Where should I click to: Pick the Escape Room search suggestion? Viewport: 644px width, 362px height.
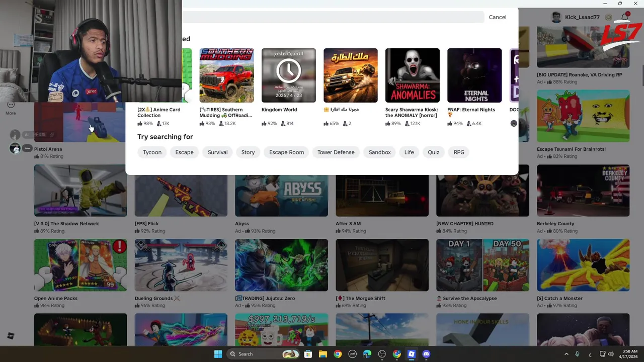click(286, 152)
